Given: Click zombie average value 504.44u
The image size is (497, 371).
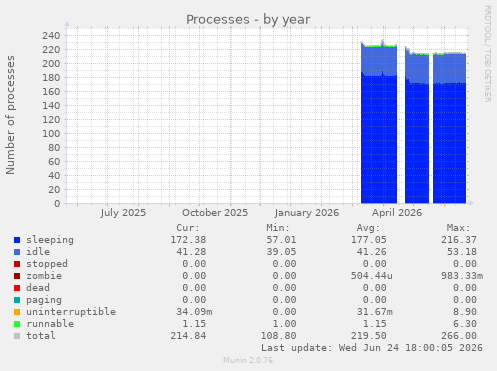Looking at the screenshot, I should point(372,276).
